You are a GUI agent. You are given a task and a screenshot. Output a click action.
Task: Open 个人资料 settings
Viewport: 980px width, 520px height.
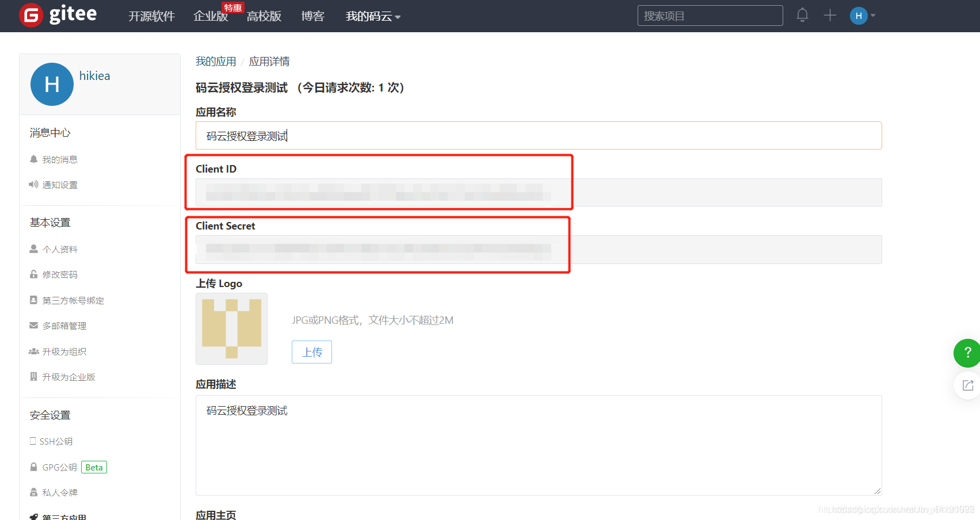(x=60, y=249)
